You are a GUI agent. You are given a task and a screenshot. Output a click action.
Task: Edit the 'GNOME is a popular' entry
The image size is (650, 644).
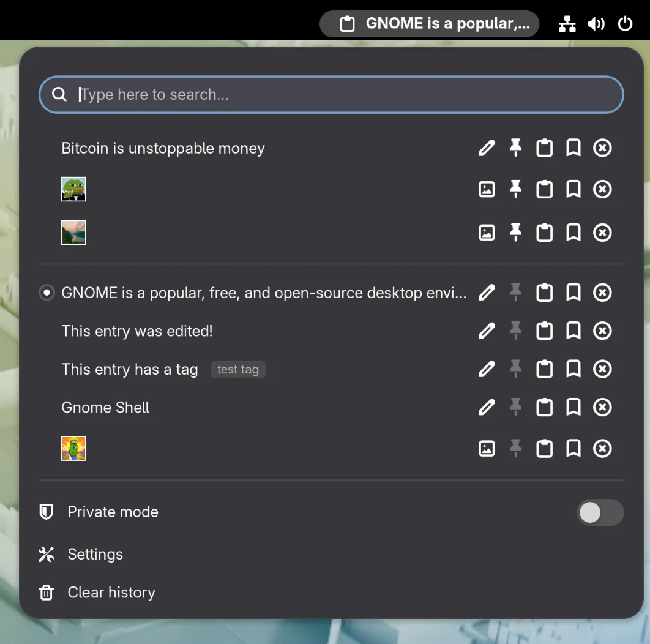tap(486, 293)
